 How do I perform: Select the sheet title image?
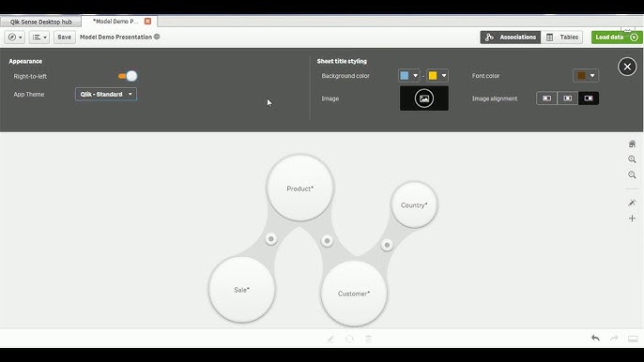click(x=424, y=98)
